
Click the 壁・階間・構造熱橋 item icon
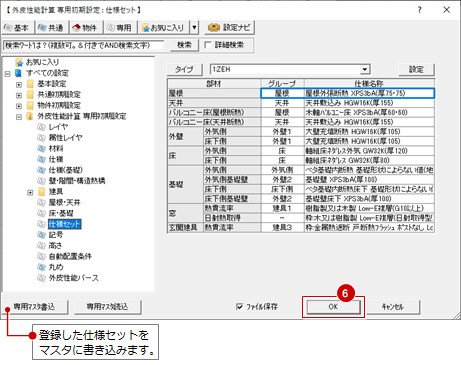41,181
